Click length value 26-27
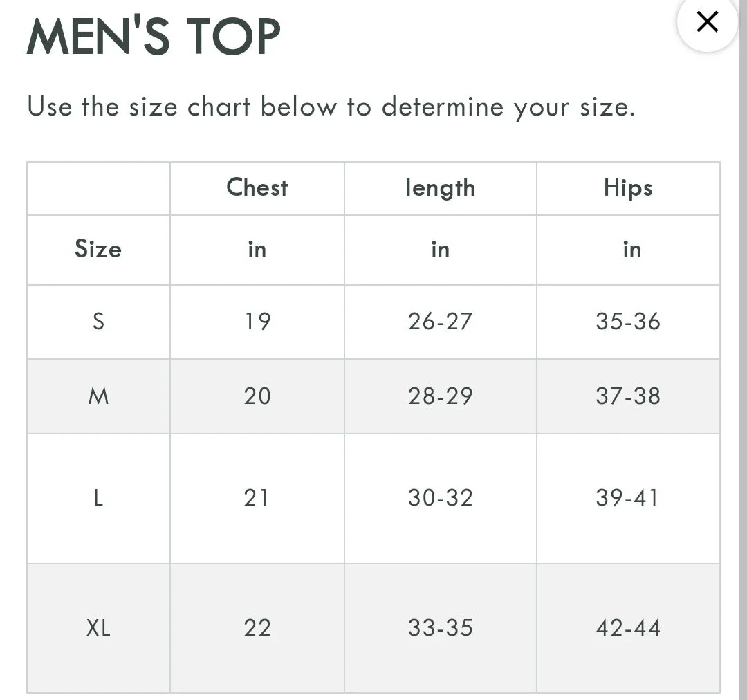747x700 pixels. click(440, 321)
